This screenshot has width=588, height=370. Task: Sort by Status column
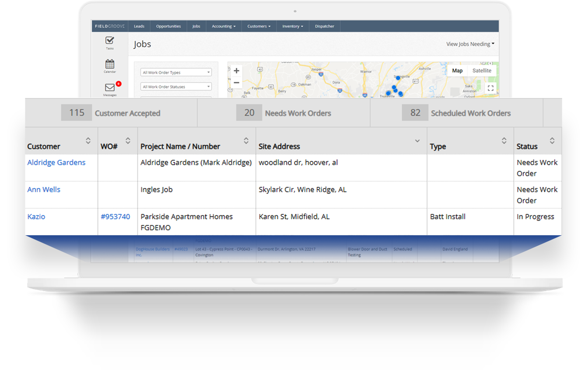pyautogui.click(x=552, y=140)
